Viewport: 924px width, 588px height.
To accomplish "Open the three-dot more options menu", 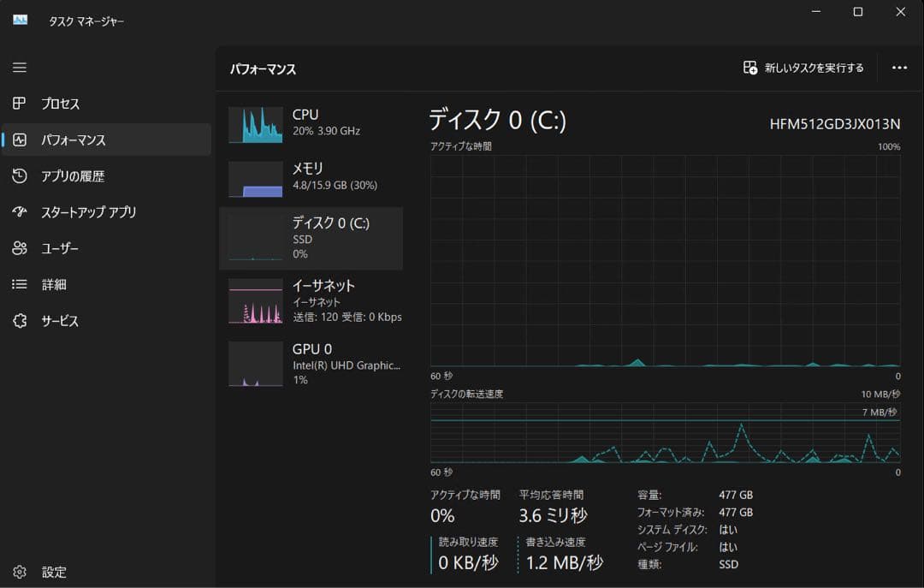I will tap(899, 68).
